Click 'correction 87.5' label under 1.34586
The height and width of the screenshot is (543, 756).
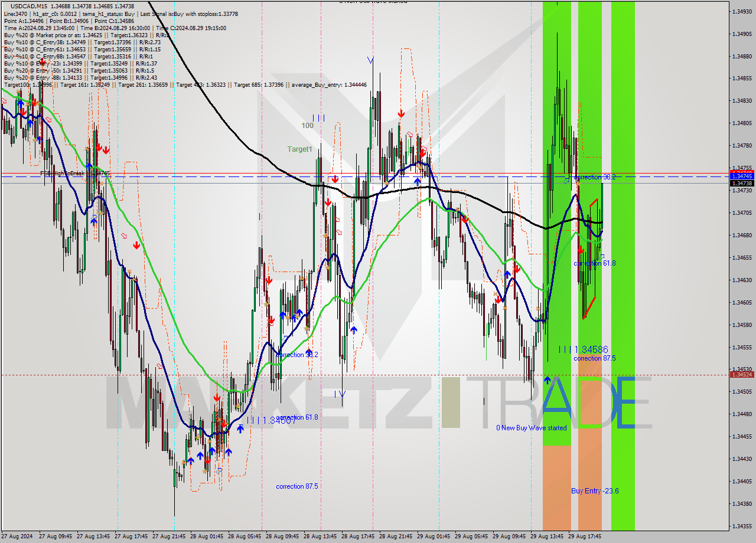pyautogui.click(x=595, y=358)
